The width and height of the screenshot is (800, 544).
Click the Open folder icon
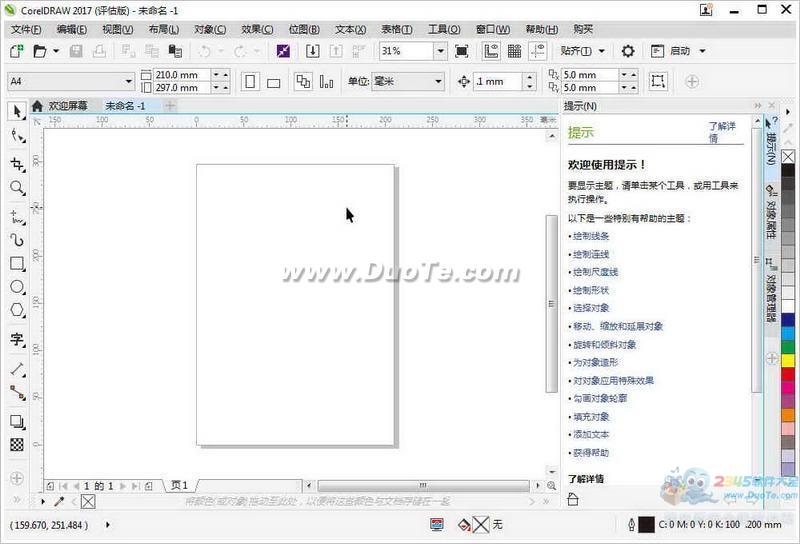pos(40,51)
